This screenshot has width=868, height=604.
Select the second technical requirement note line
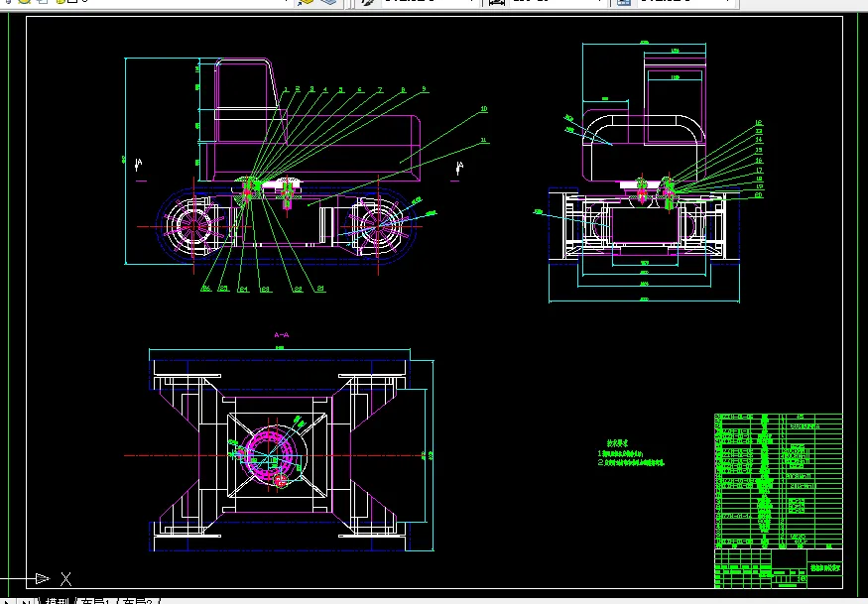(x=631, y=462)
